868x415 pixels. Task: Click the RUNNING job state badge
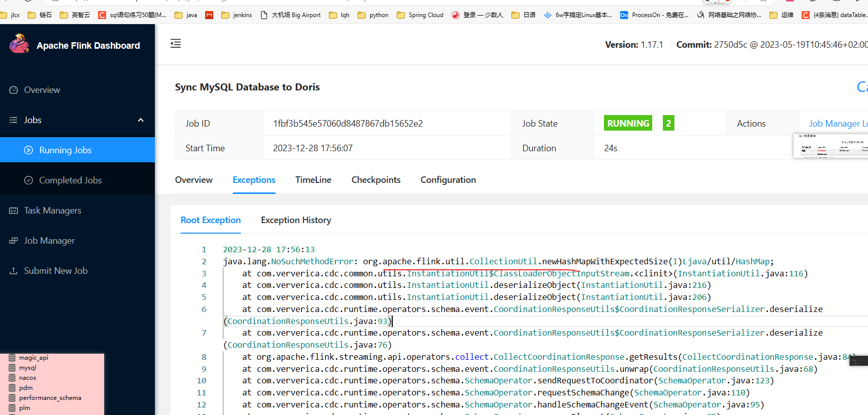(628, 123)
